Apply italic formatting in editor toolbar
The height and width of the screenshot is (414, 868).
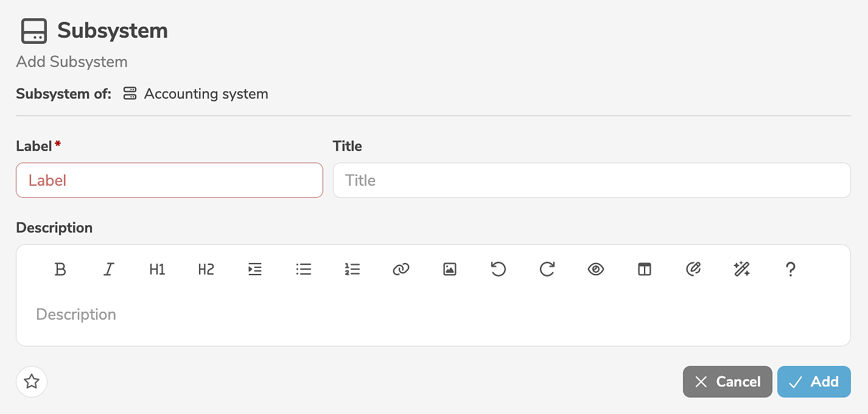click(109, 269)
